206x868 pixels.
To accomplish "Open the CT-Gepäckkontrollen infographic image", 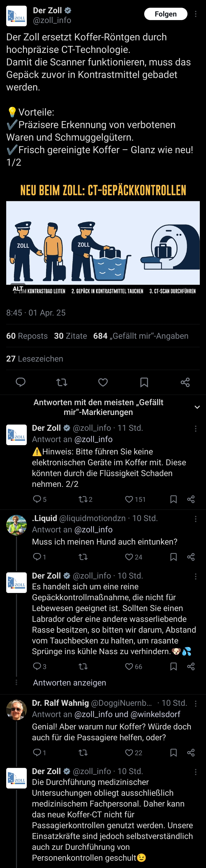I will [103, 243].
